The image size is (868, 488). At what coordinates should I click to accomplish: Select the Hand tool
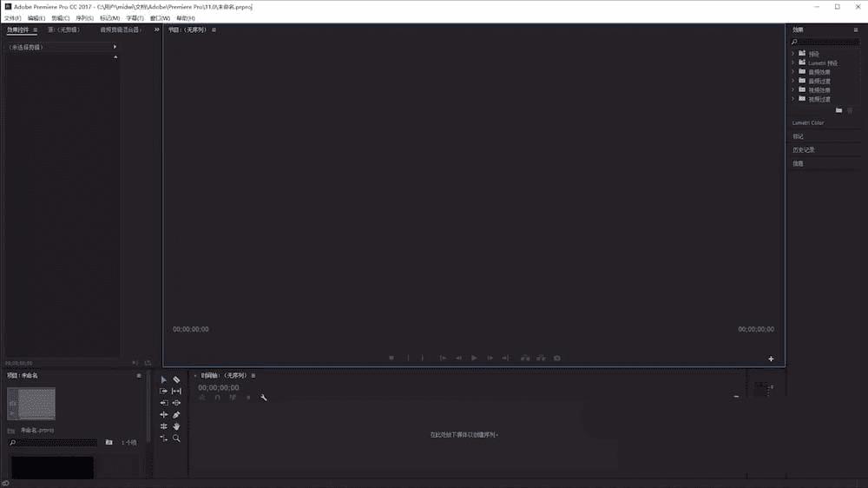(x=176, y=426)
